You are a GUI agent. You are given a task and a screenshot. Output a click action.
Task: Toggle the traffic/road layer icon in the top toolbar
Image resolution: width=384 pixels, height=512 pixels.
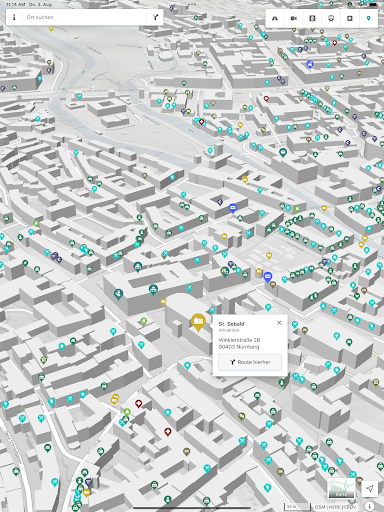pos(275,18)
